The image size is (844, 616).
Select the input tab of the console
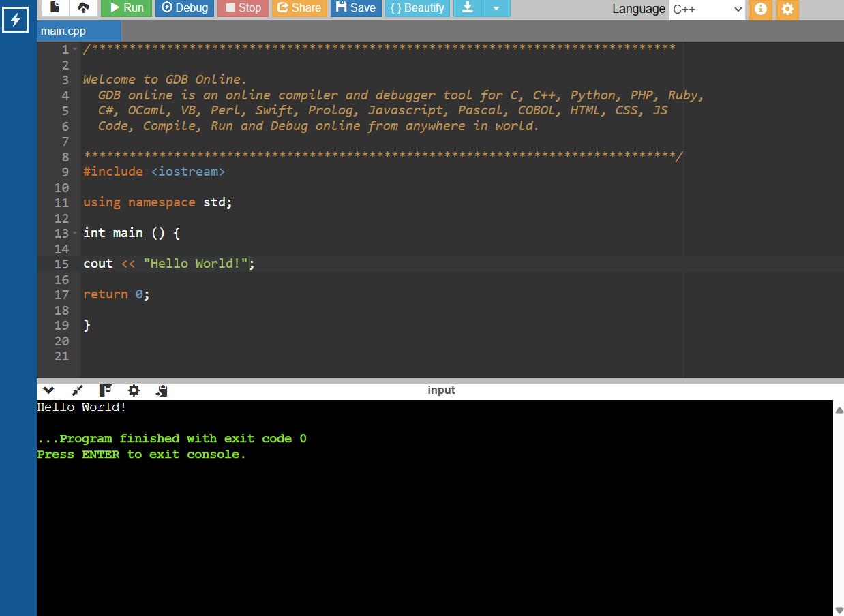point(441,390)
